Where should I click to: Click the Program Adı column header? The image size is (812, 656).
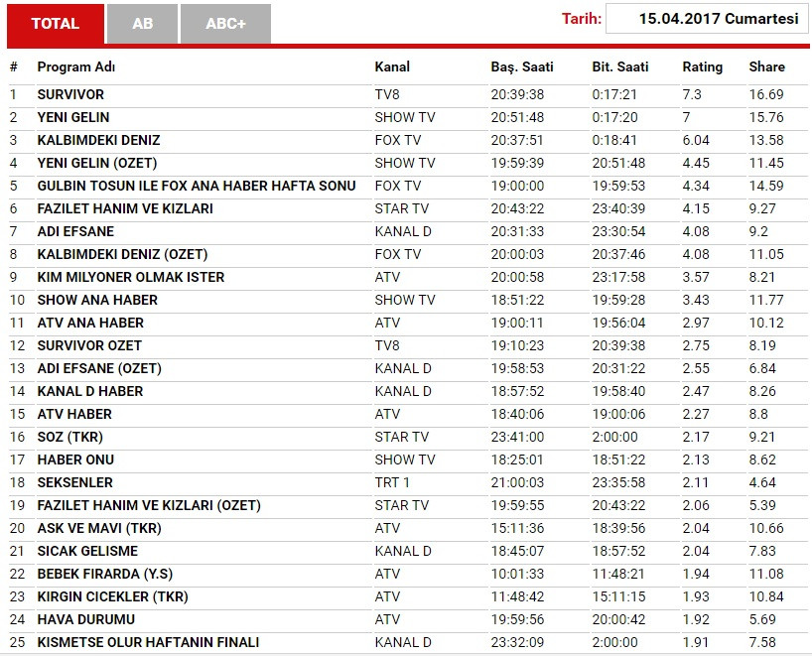pyautogui.click(x=76, y=67)
